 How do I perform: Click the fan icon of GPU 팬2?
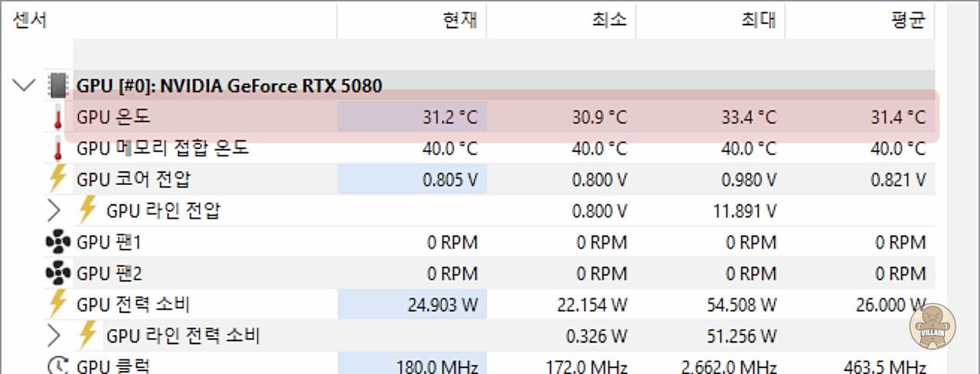57,273
